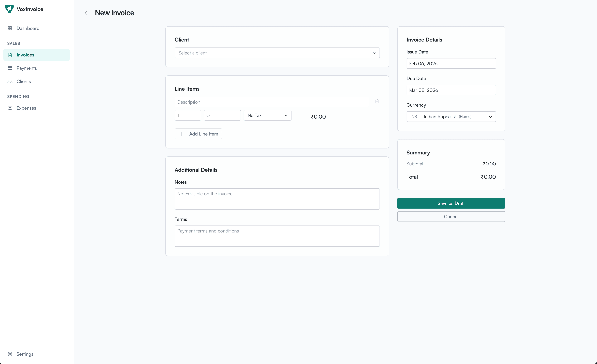Click the line item Description field
597x364 pixels.
(x=271, y=102)
